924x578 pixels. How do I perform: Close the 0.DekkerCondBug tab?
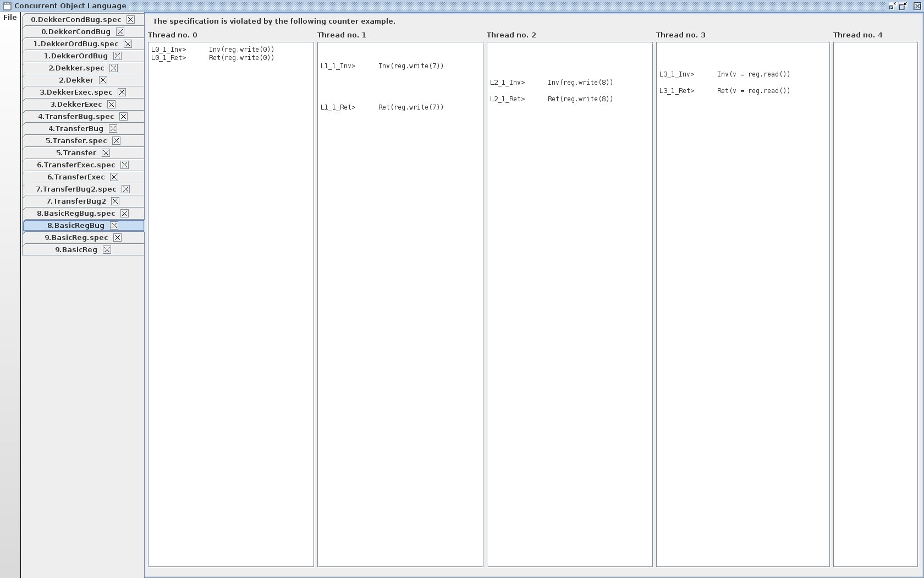tap(120, 31)
